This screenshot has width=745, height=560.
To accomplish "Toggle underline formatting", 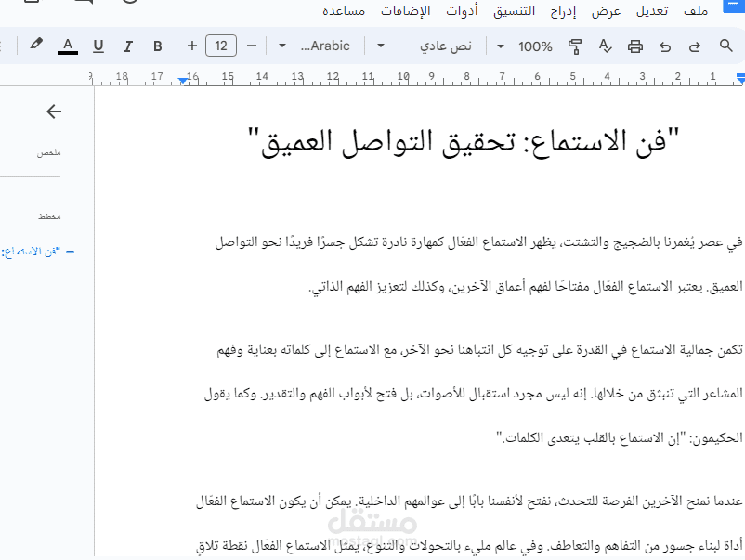I will click(98, 46).
